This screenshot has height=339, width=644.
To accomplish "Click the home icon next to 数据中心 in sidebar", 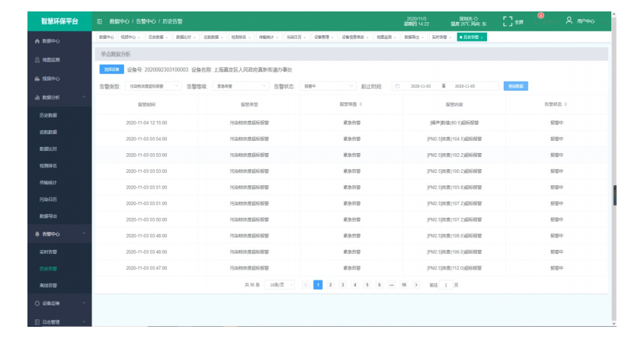I will point(37,40).
